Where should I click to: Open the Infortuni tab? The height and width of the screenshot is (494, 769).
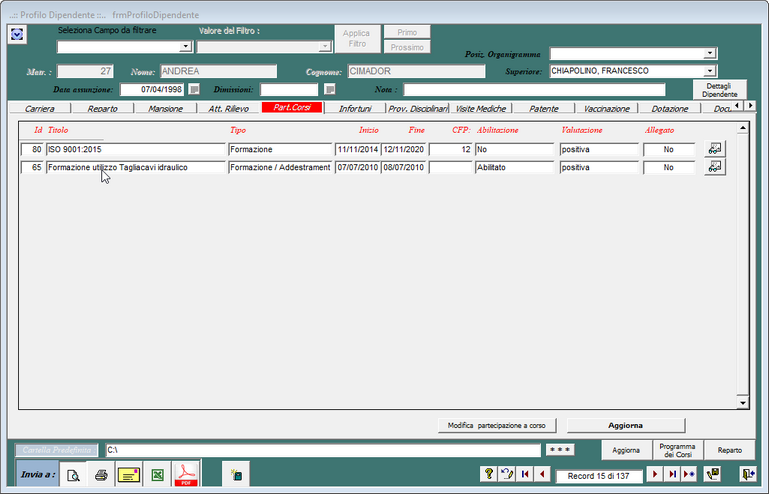(x=355, y=108)
